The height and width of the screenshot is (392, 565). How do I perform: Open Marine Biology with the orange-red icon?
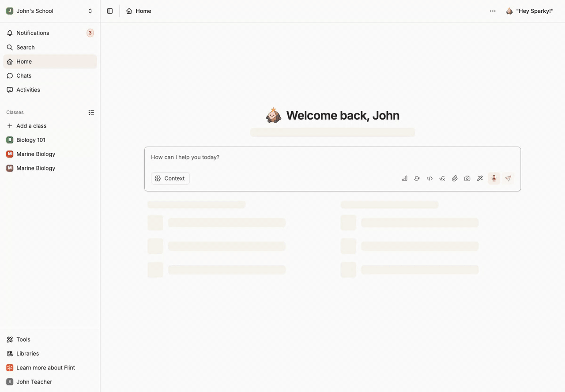[x=50, y=154]
